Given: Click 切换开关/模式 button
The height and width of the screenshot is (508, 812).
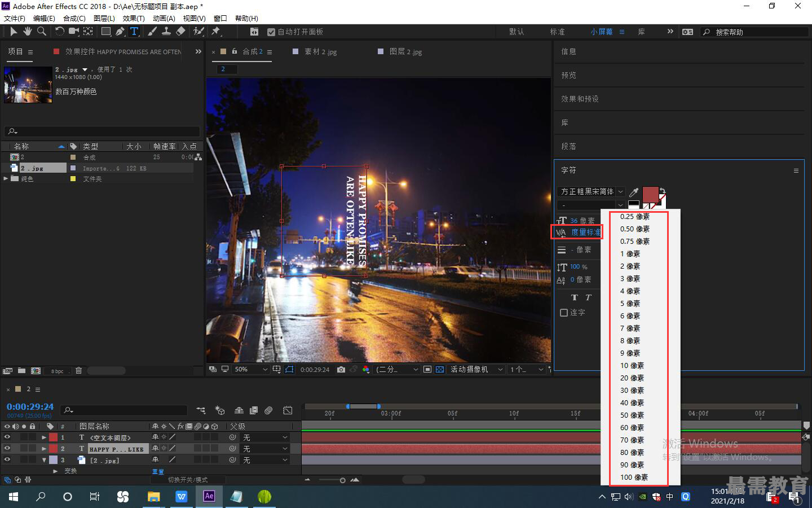Looking at the screenshot, I should (188, 480).
